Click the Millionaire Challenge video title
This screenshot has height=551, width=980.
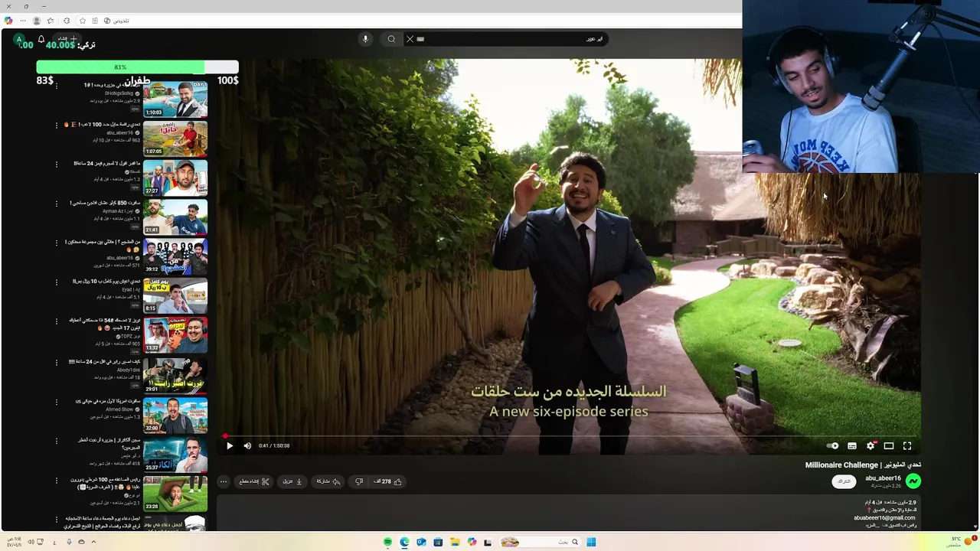pos(863,465)
